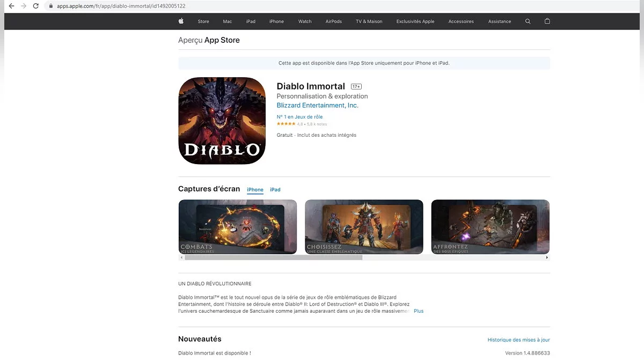Click left arrow of screenshots scrollbar
The width and height of the screenshot is (644, 362).
181,258
